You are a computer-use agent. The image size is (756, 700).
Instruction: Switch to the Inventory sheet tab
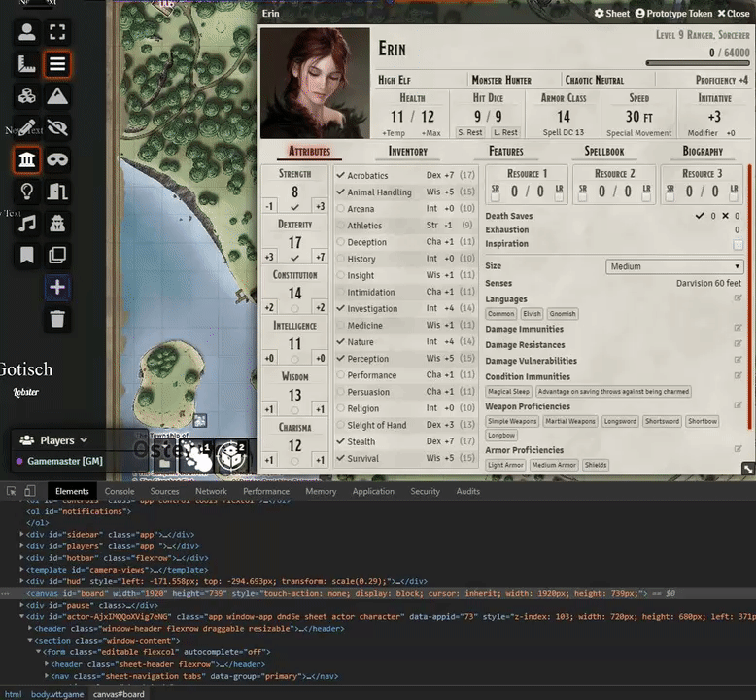click(408, 151)
